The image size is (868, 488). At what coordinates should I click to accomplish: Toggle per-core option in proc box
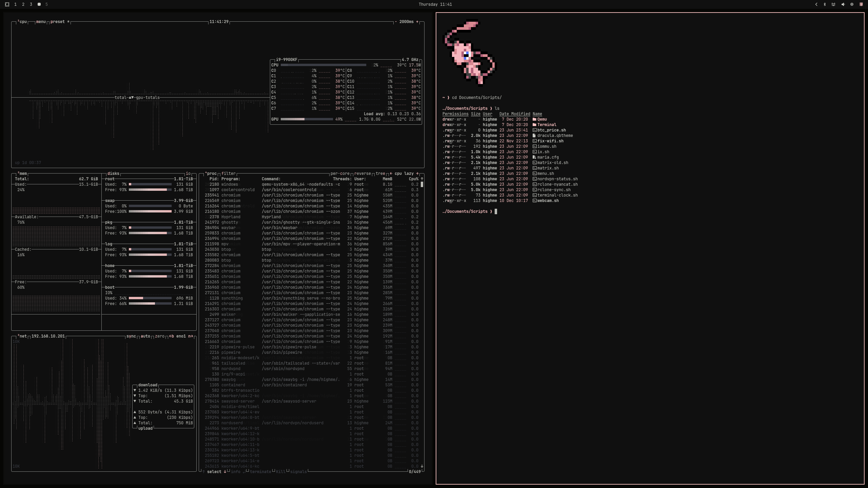coord(340,174)
